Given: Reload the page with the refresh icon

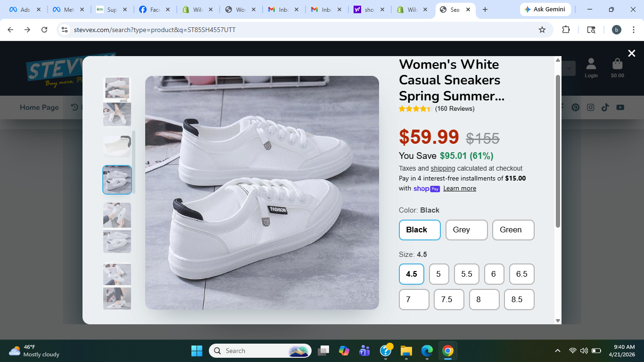Looking at the screenshot, I should [x=44, y=30].
